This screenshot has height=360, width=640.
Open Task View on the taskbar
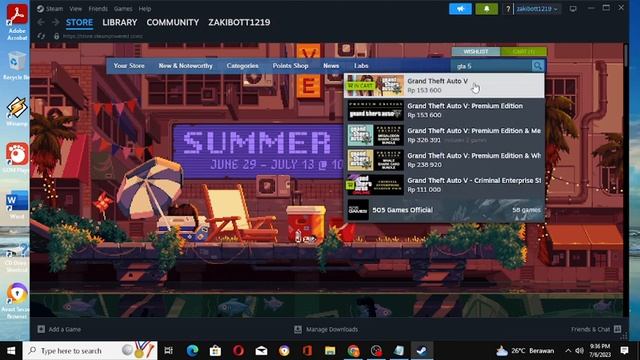(168, 351)
